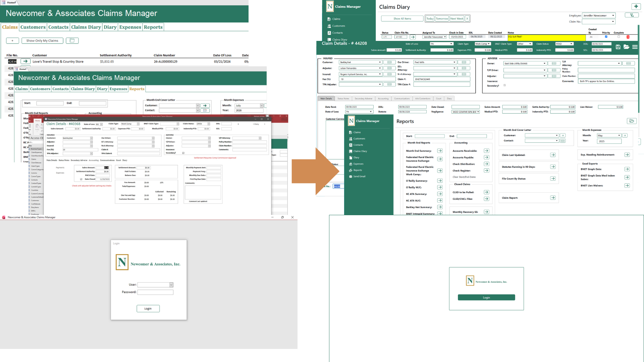Run the Accounts Receivable report arrow
Screen dimensions: 644x362
click(x=486, y=151)
